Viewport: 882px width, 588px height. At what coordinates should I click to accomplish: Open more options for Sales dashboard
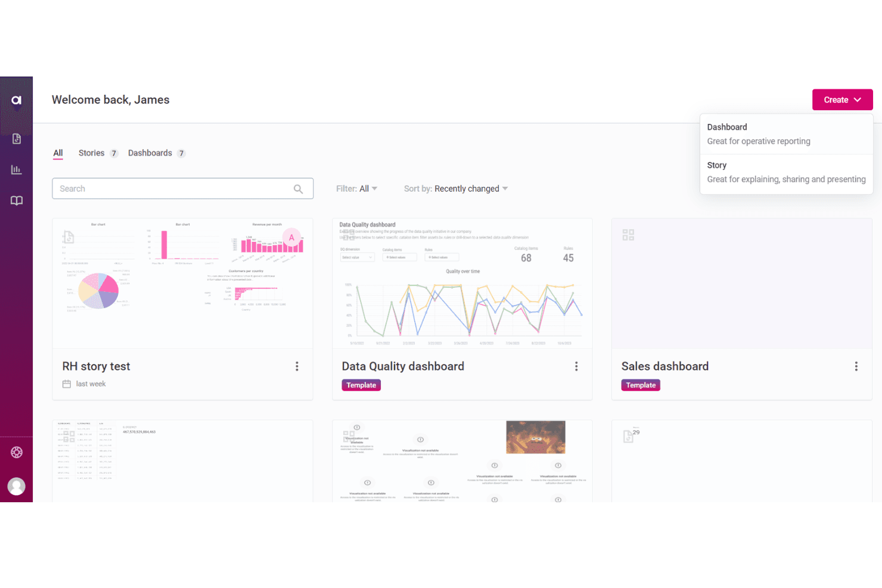(x=856, y=366)
